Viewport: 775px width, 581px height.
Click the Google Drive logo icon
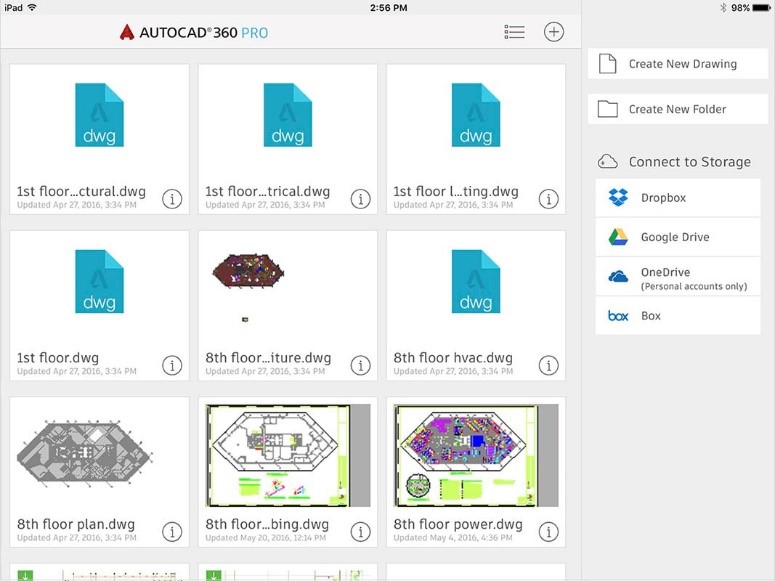point(618,237)
